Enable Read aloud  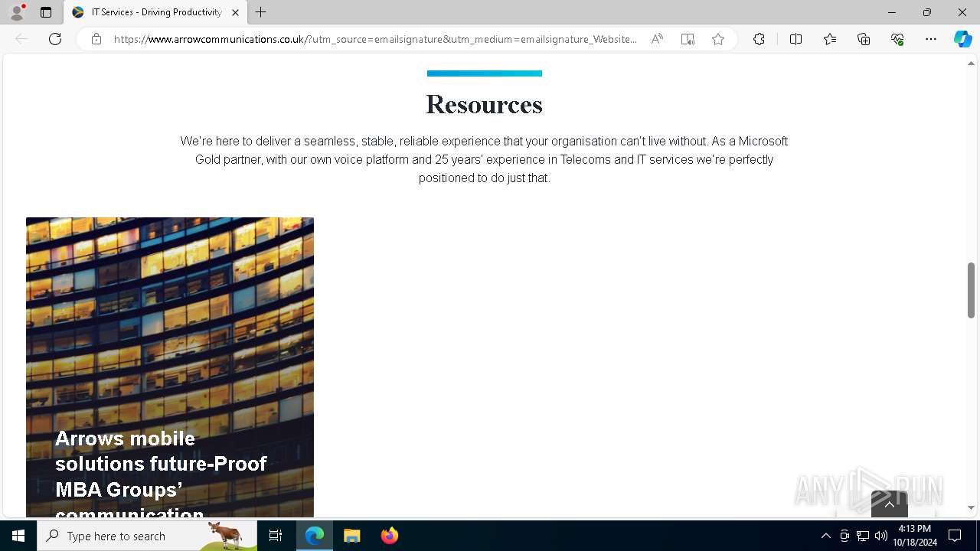coord(657,39)
